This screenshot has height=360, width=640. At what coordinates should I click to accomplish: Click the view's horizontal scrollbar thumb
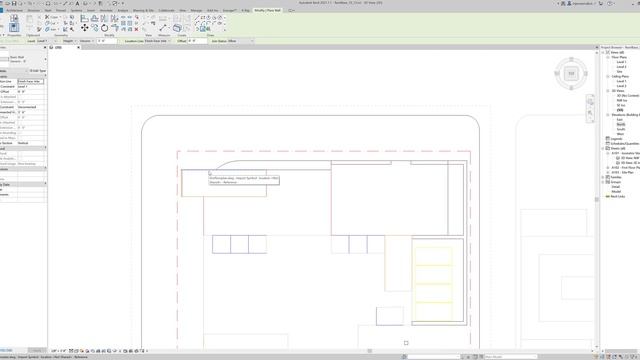(369, 351)
